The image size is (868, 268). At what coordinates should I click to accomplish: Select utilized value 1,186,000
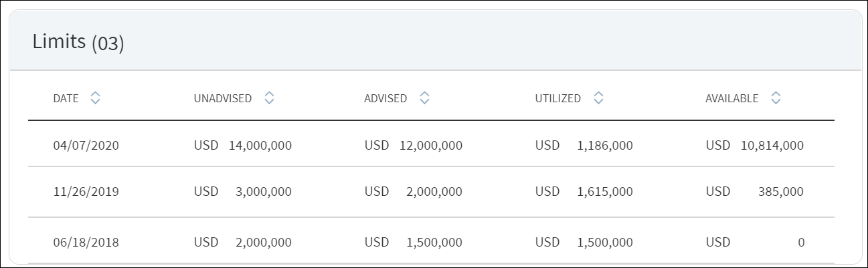click(x=605, y=145)
